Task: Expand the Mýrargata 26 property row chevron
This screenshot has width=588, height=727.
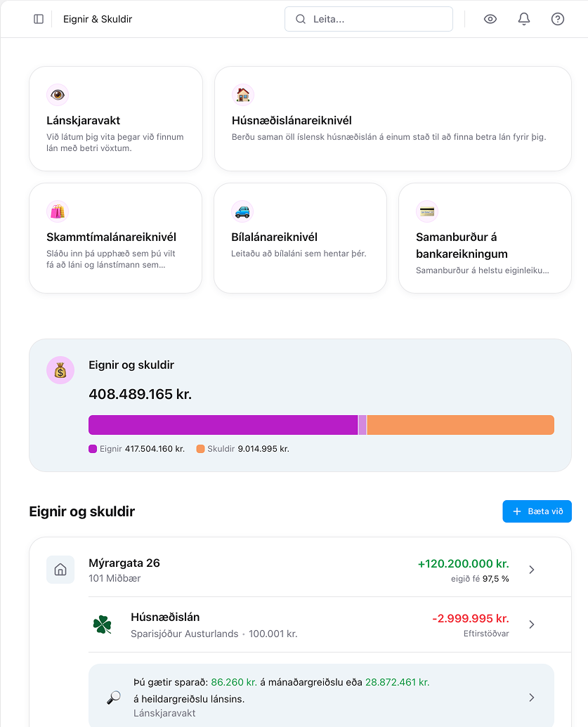Action: point(532,570)
